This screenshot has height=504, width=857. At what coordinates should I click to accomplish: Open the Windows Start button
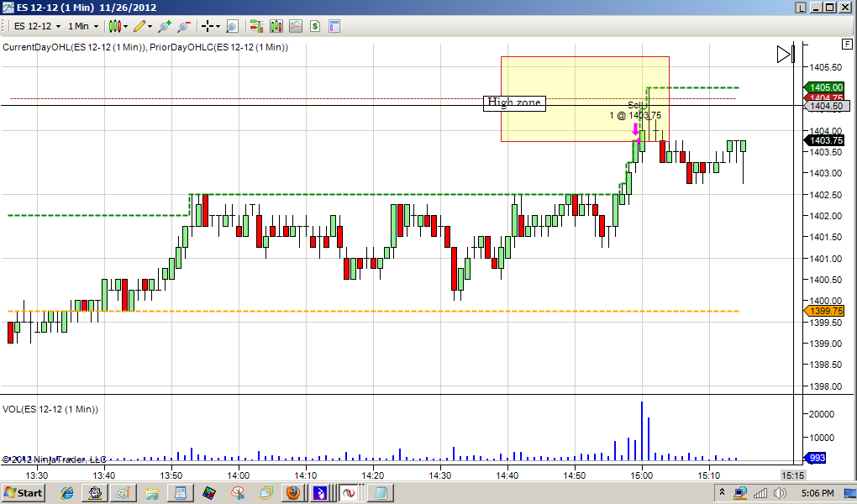point(24,493)
